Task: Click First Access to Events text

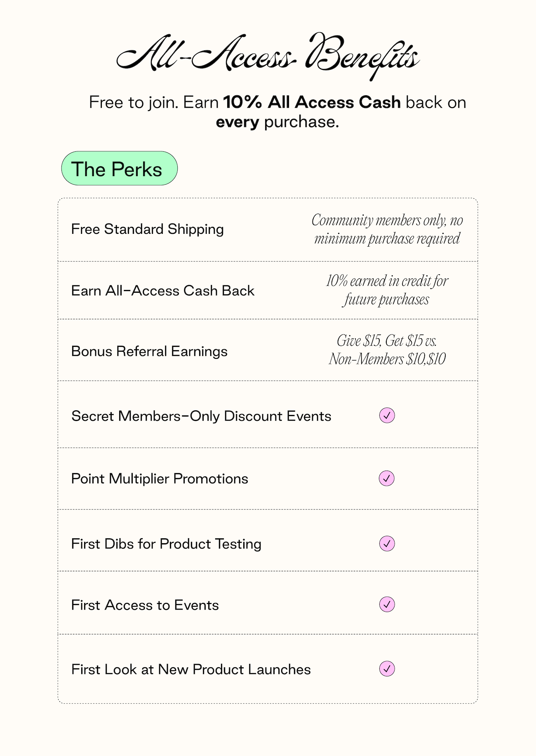Action: pos(145,605)
